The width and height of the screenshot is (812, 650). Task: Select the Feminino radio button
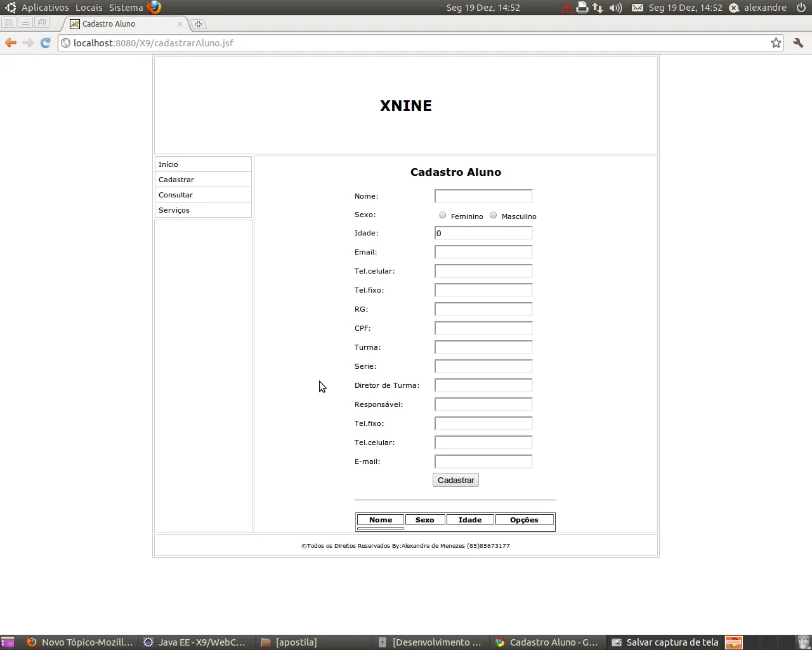point(443,215)
